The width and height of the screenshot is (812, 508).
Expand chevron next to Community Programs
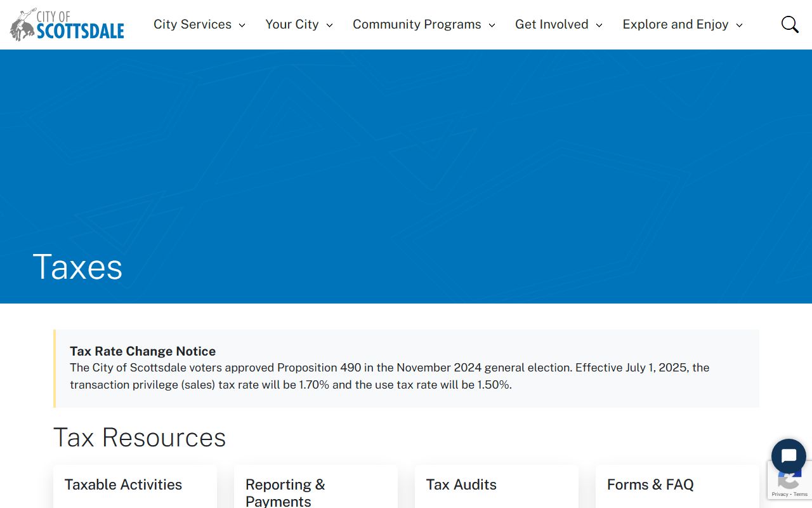point(492,25)
